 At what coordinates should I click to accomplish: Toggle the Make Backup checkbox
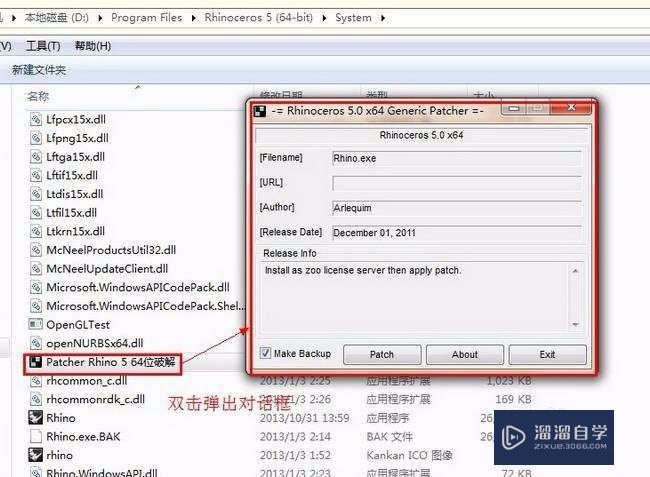pyautogui.click(x=265, y=353)
